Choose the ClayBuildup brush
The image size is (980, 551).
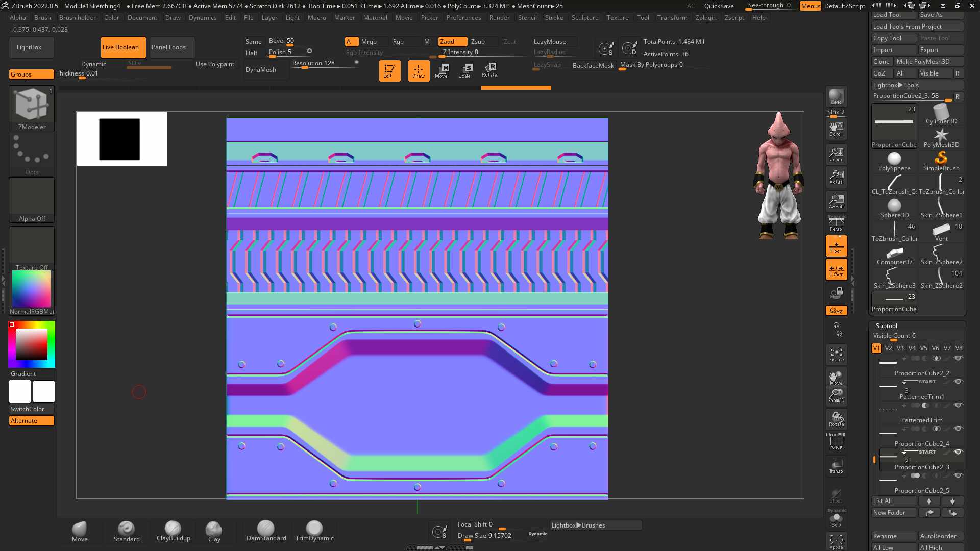173,531
